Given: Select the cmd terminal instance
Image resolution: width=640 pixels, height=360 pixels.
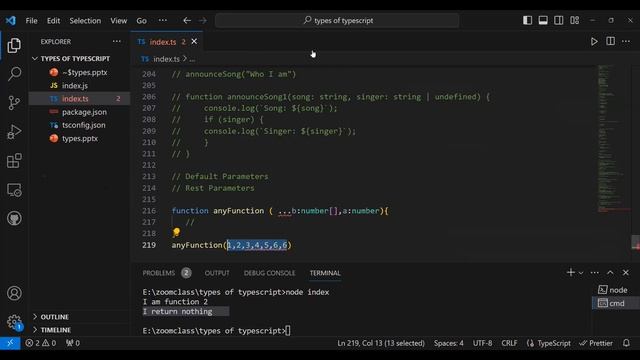Looking at the screenshot, I should coord(616,303).
